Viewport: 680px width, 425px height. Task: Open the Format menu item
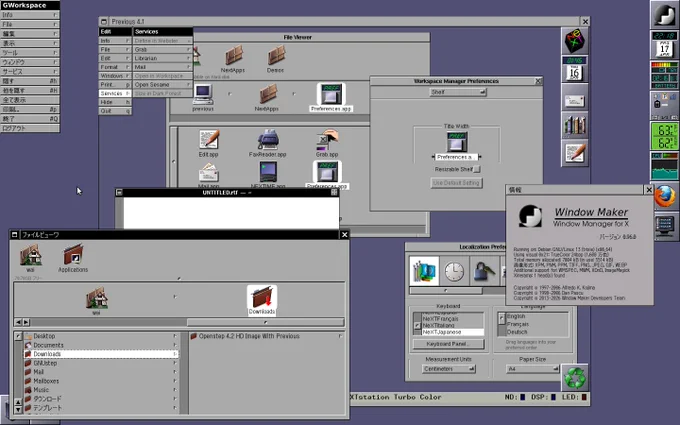pyautogui.click(x=115, y=67)
